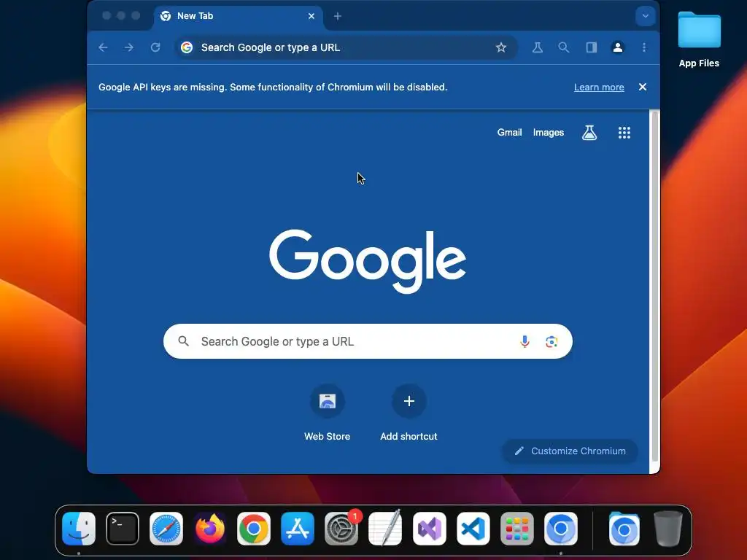
Task: Click the browser back arrow
Action: tap(103, 47)
